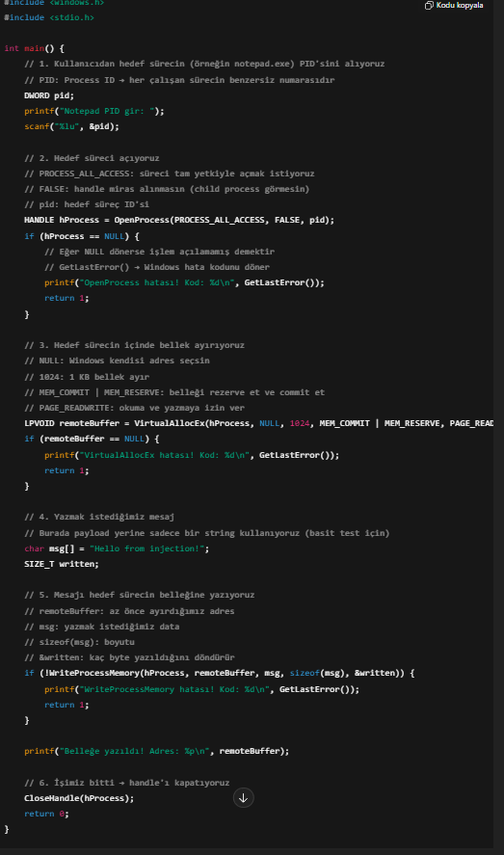Click comment '// 1024: 1 KB bellek ayır'
Viewport: 504px width, 855px height.
87,377
